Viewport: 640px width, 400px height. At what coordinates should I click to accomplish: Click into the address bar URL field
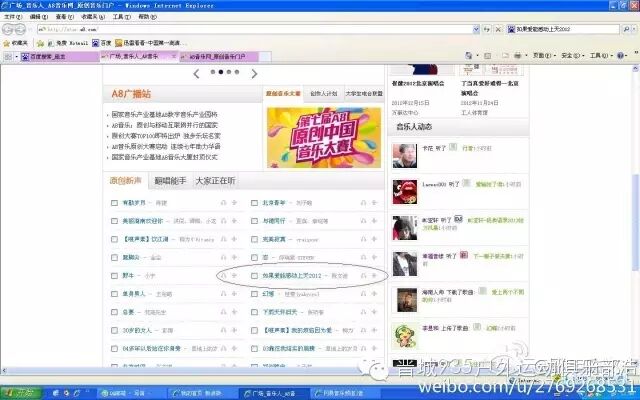pyautogui.click(x=255, y=29)
